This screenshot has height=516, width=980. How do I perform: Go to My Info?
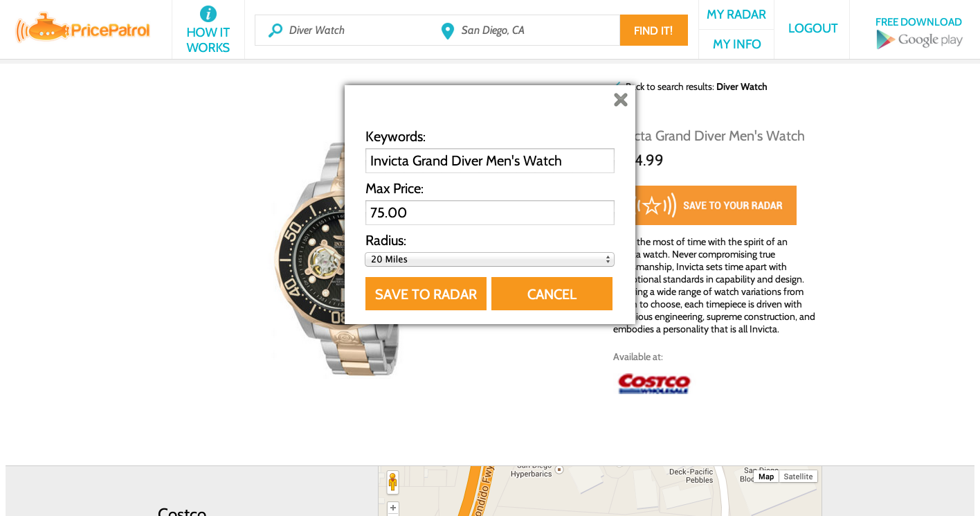coord(736,44)
